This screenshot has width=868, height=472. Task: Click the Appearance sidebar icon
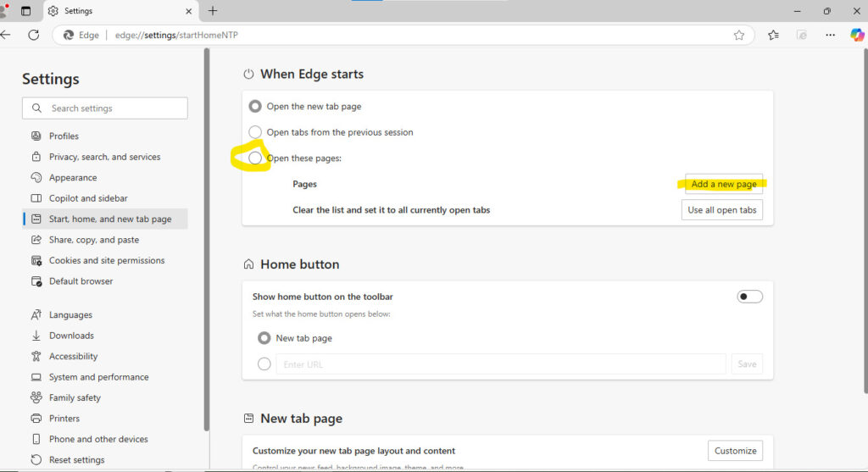(x=36, y=177)
